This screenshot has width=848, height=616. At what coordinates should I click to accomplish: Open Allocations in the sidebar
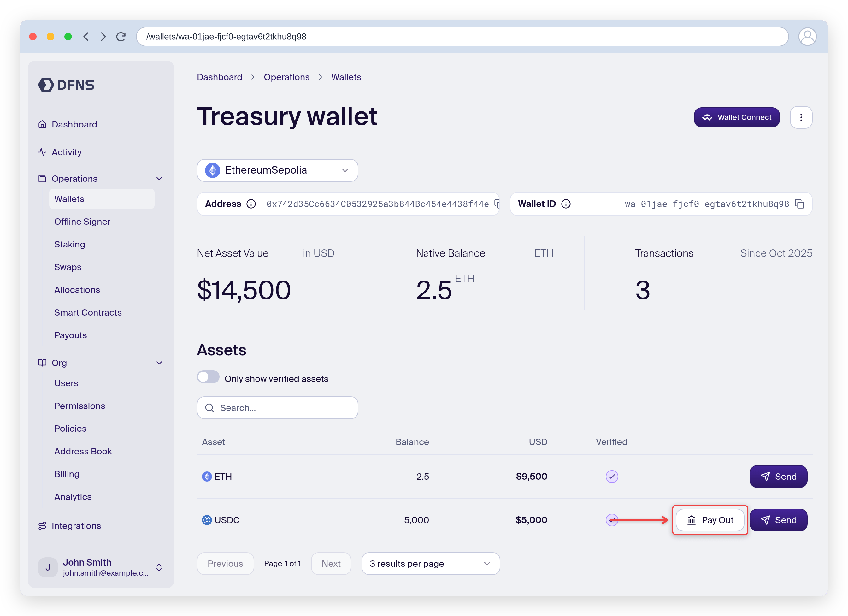coord(77,290)
